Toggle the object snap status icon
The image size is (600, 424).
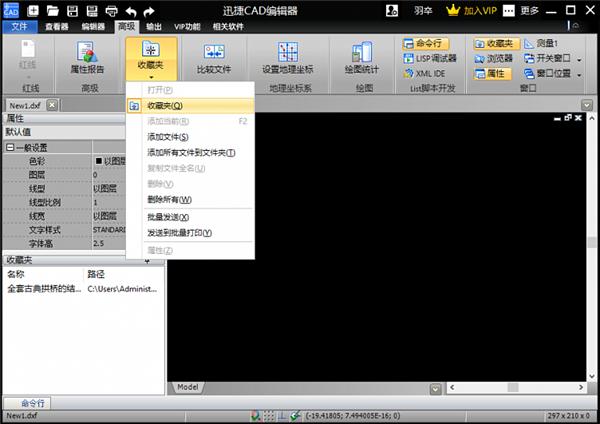(295, 416)
